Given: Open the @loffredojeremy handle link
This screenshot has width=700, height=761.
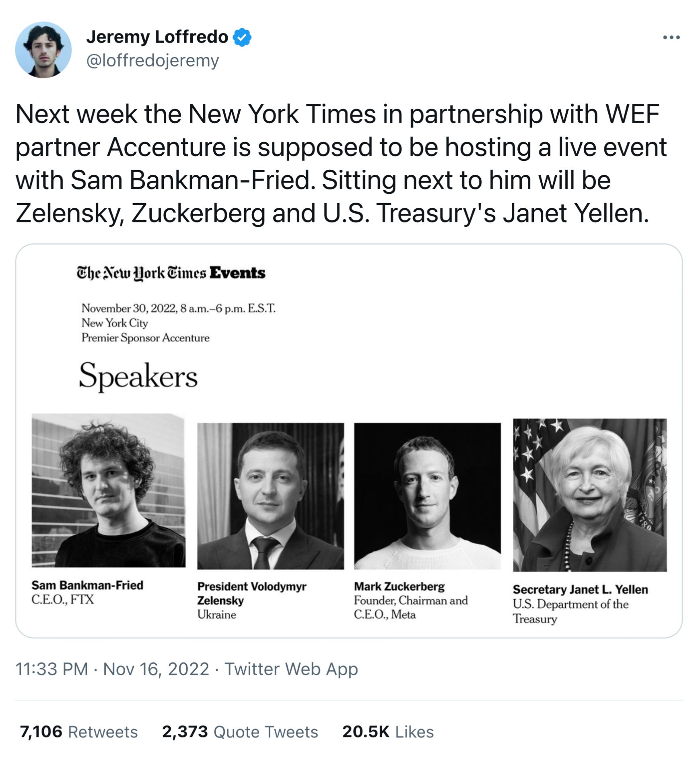Looking at the screenshot, I should (x=152, y=61).
